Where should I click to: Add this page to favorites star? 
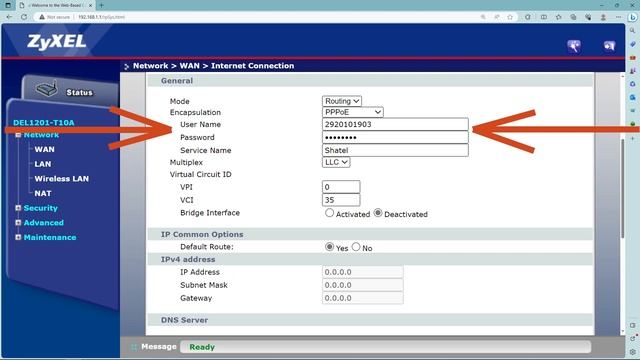click(x=510, y=17)
